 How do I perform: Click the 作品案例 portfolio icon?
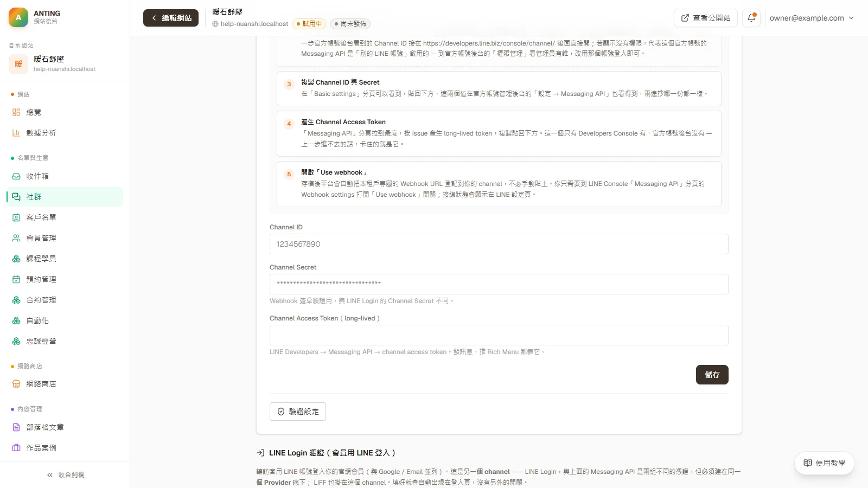[x=16, y=448]
